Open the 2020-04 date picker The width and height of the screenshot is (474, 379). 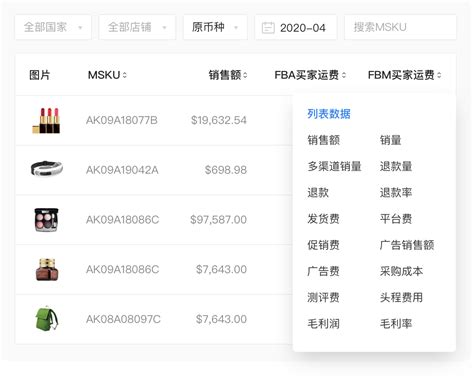tap(296, 27)
